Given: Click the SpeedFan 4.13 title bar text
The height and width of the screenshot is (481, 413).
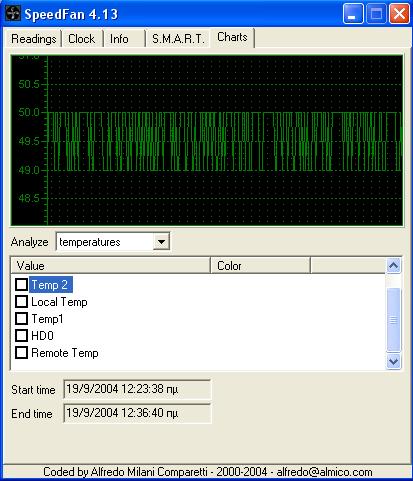Looking at the screenshot, I should click(71, 14).
